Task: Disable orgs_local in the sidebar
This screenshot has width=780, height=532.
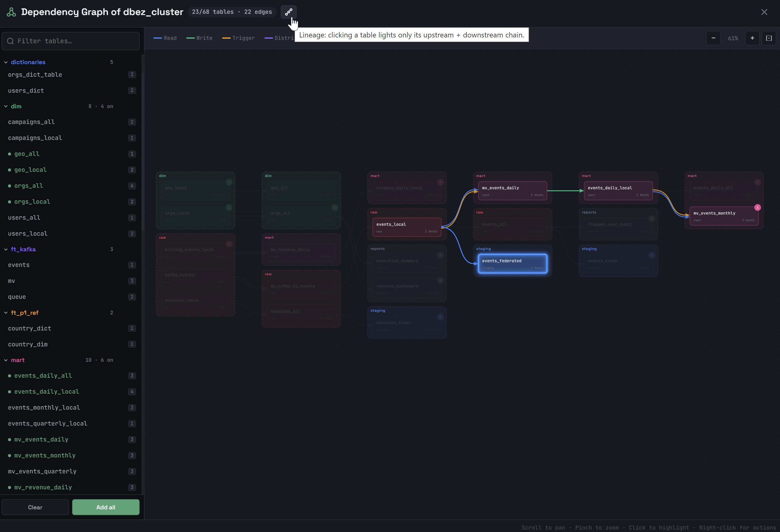Action: 71,202
